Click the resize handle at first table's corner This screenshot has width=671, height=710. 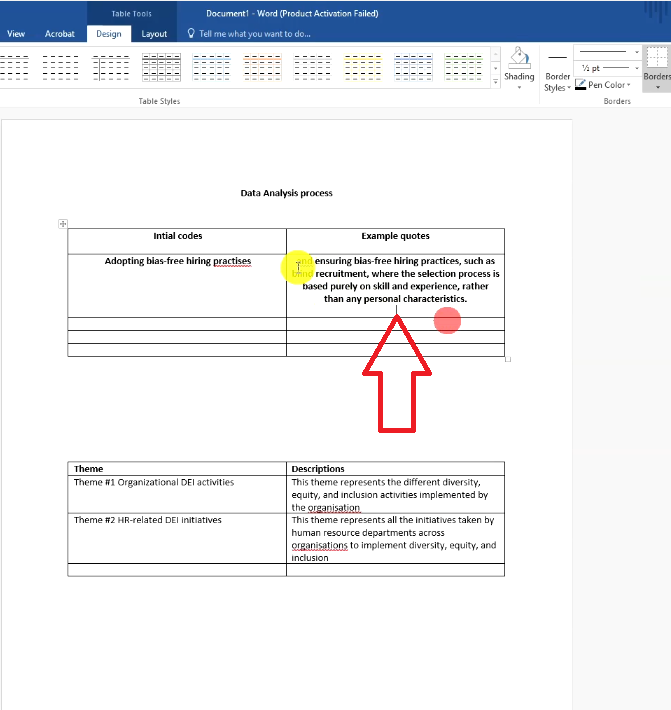tap(508, 360)
